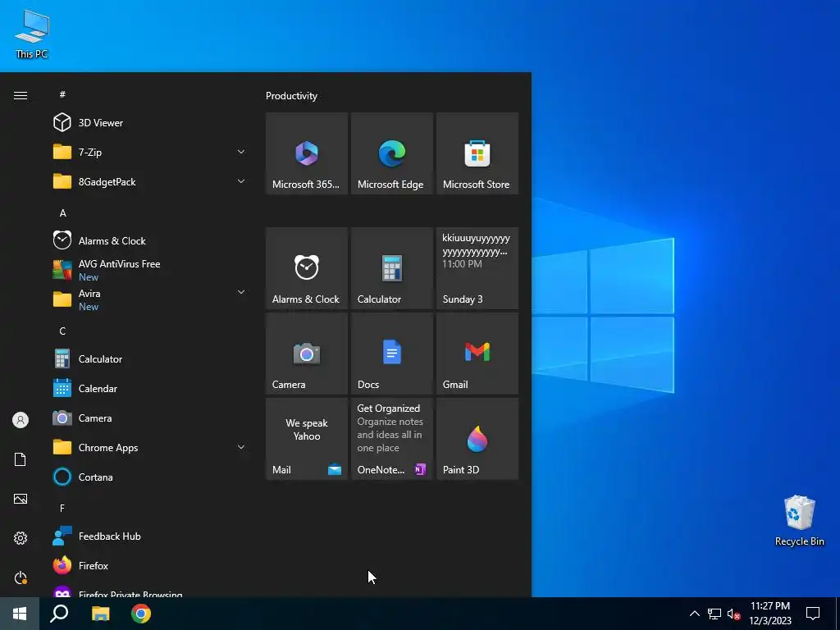Image resolution: width=840 pixels, height=630 pixels.
Task: Select the Recycle Bin desktop icon
Action: coord(799,521)
